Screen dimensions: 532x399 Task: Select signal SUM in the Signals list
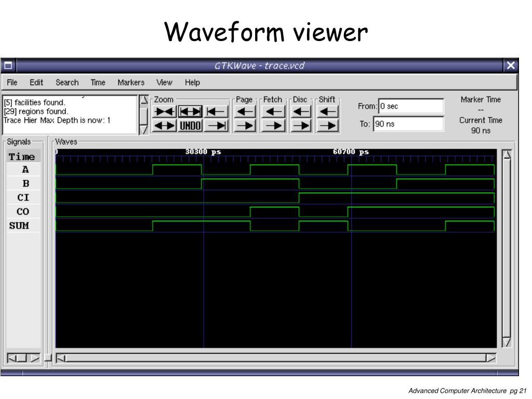[23, 225]
